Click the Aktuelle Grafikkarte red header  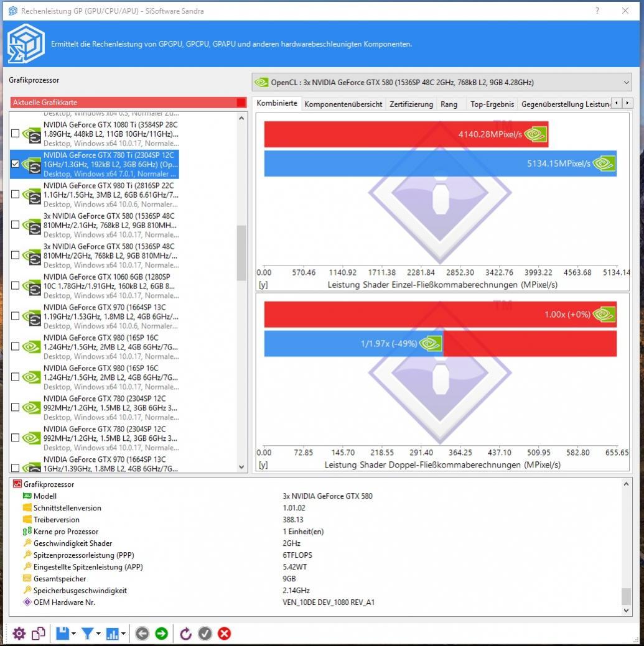pos(128,103)
